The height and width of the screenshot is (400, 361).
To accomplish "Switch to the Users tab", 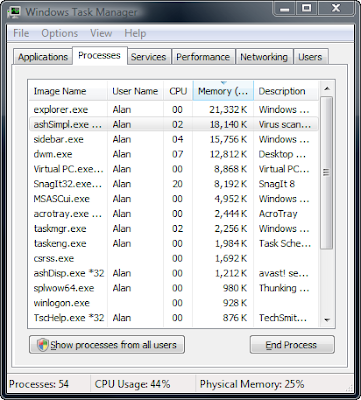I will coord(310,57).
